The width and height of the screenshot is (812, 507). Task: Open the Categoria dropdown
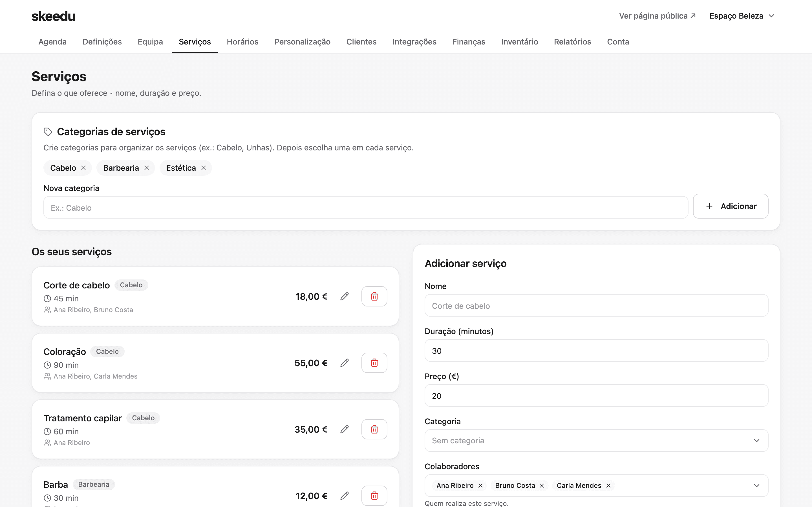596,441
